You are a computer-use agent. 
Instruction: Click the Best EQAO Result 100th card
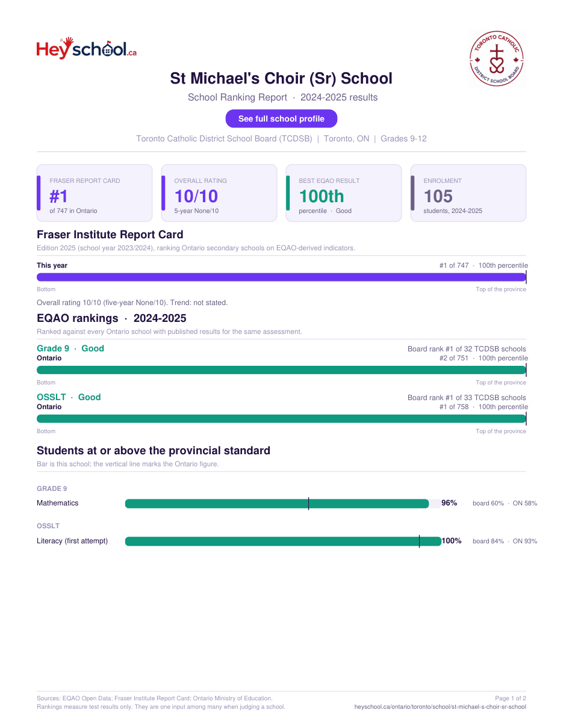(344, 193)
